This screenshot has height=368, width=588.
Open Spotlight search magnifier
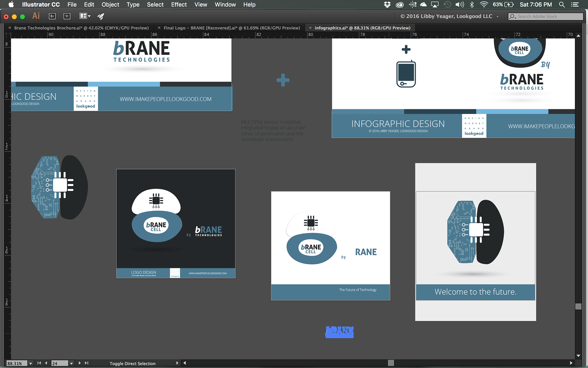[562, 4]
